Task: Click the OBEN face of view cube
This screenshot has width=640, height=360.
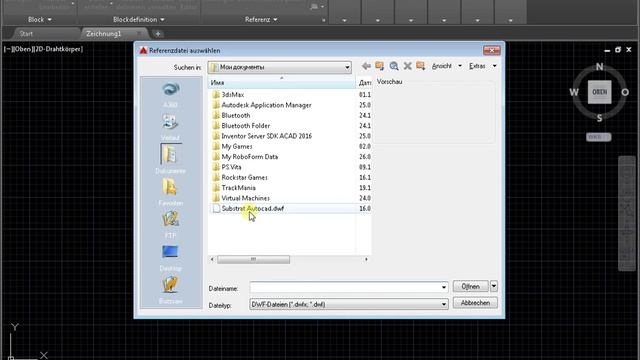Action: point(599,92)
